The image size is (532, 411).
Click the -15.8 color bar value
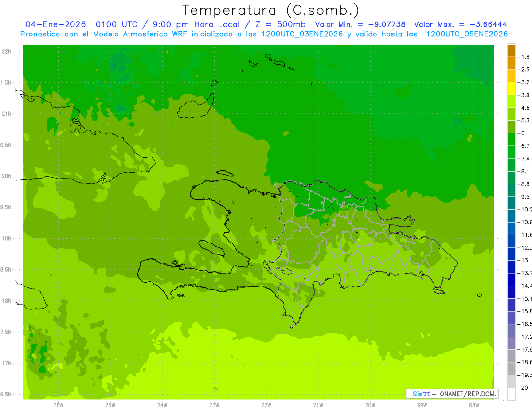525,311
